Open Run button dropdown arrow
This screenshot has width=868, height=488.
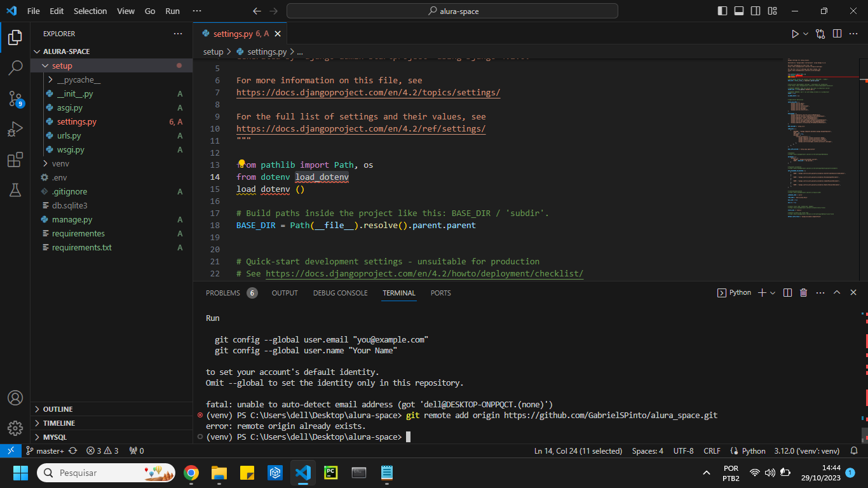point(806,34)
